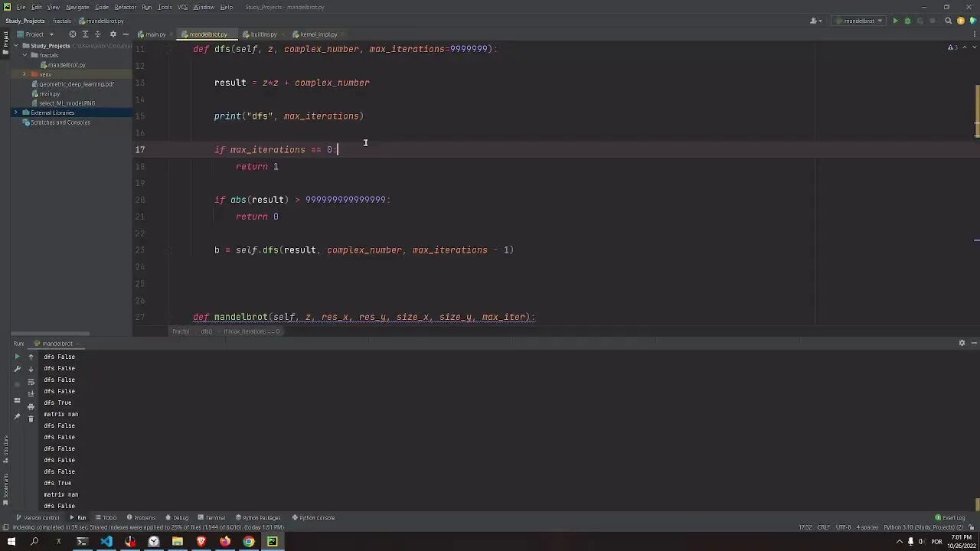Screen dimensions: 980x551
Task: Change UTF-8 file encoding in status bar
Action: (843, 527)
